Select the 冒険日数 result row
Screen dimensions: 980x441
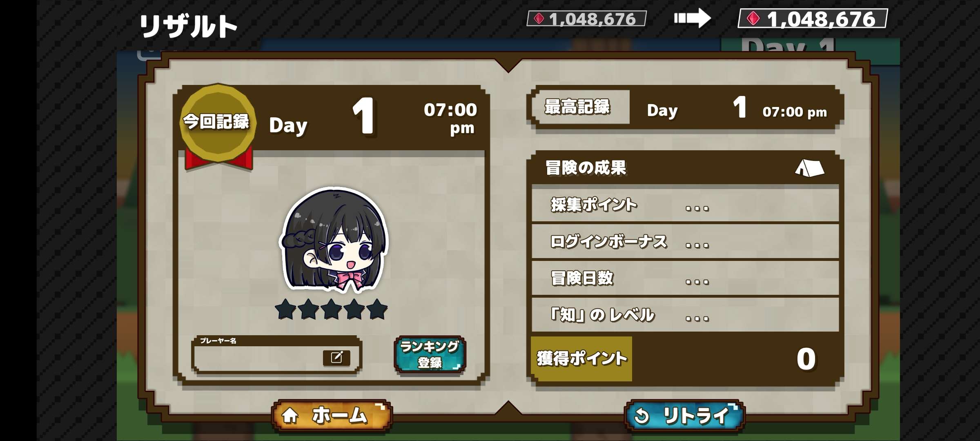685,278
